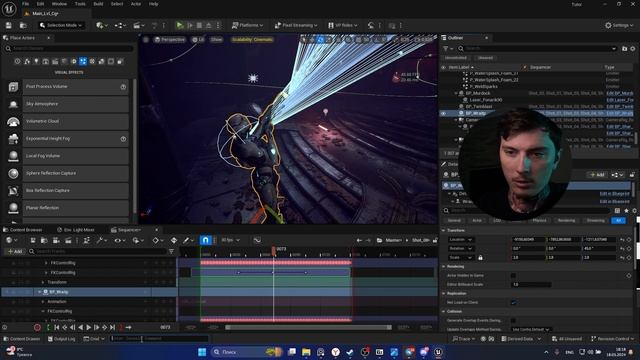640x360 pixels.
Task: Select the All filter tab in Details
Action: [x=619, y=220]
